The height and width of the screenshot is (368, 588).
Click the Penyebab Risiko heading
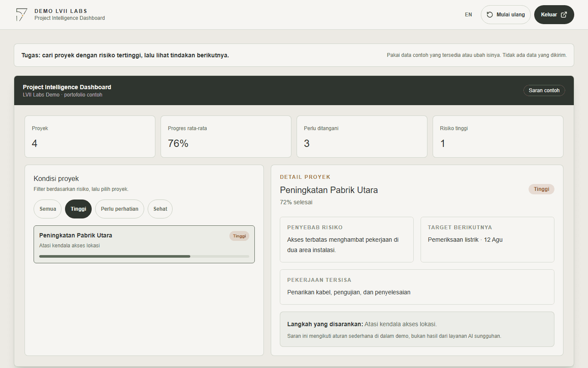315,228
